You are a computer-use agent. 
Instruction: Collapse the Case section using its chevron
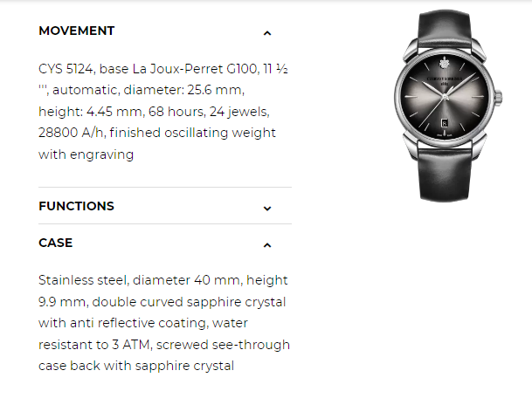tap(267, 245)
